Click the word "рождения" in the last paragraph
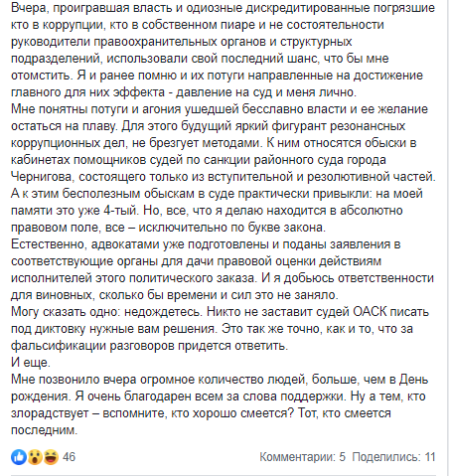Image resolution: width=449 pixels, height=476 pixels. point(41,397)
